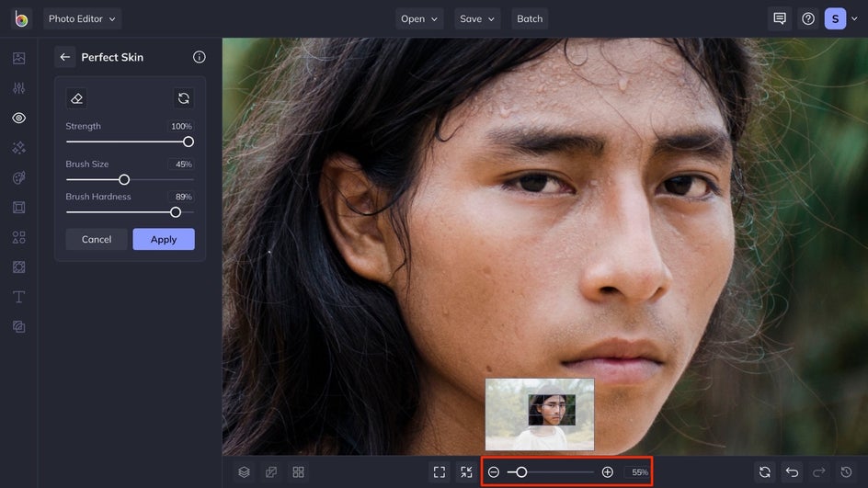The image size is (868, 488).
Task: Click the BeFunky logo icon
Action: coord(20,18)
